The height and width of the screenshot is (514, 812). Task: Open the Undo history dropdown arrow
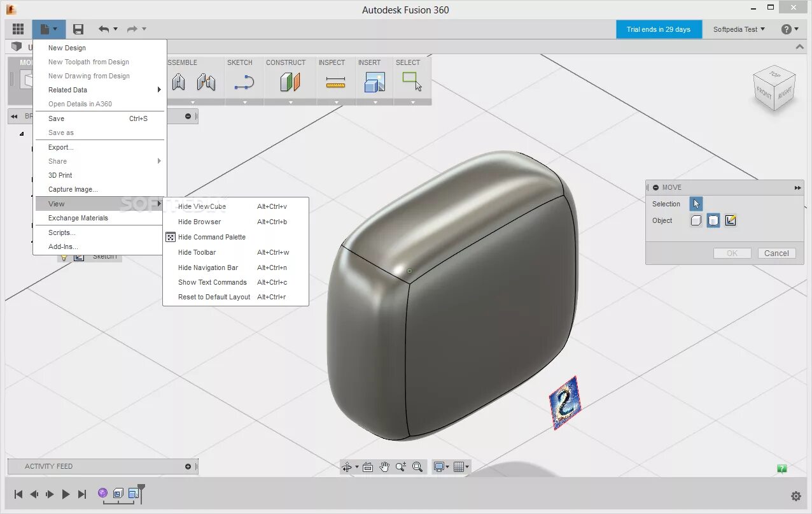pyautogui.click(x=116, y=29)
